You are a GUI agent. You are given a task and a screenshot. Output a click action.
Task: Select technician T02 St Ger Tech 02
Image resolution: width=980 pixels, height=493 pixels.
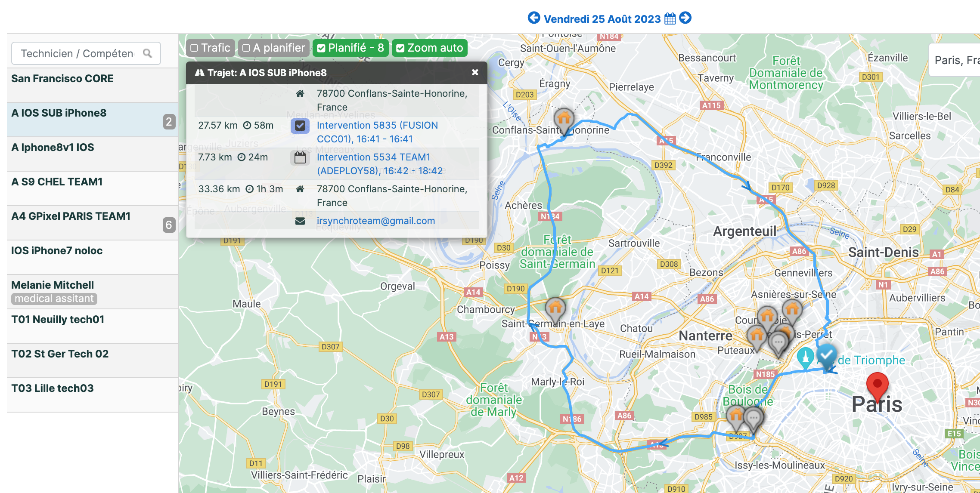93,361
